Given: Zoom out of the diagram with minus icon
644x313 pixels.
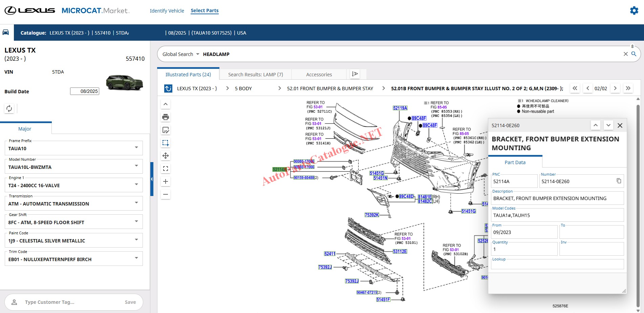Looking at the screenshot, I should pos(166,195).
